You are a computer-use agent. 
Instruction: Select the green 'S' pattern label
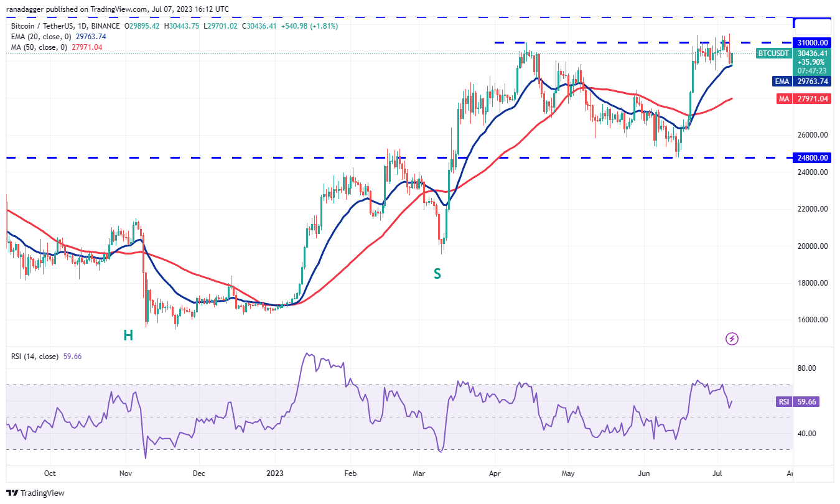click(437, 273)
